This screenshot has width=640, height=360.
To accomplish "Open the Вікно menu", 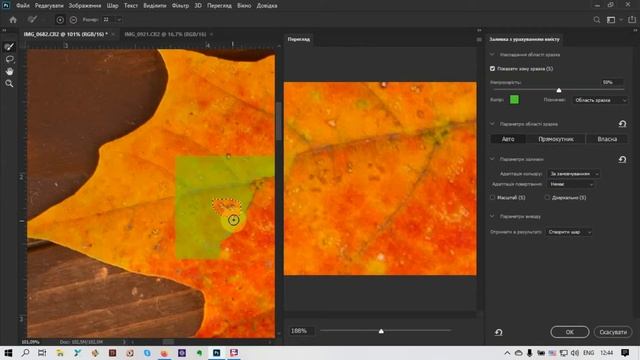I will (x=244, y=6).
